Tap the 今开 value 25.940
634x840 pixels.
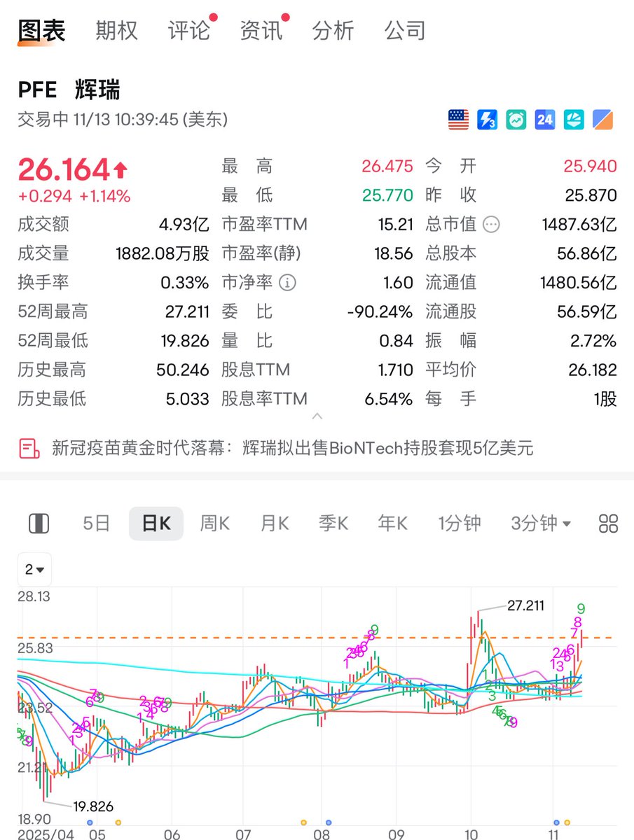(x=591, y=167)
